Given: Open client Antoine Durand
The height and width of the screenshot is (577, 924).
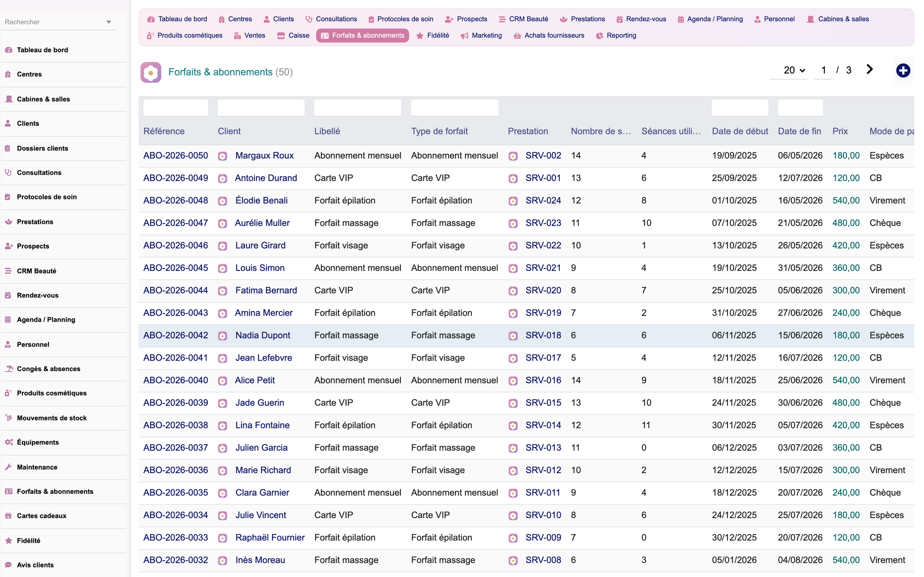Looking at the screenshot, I should [266, 178].
